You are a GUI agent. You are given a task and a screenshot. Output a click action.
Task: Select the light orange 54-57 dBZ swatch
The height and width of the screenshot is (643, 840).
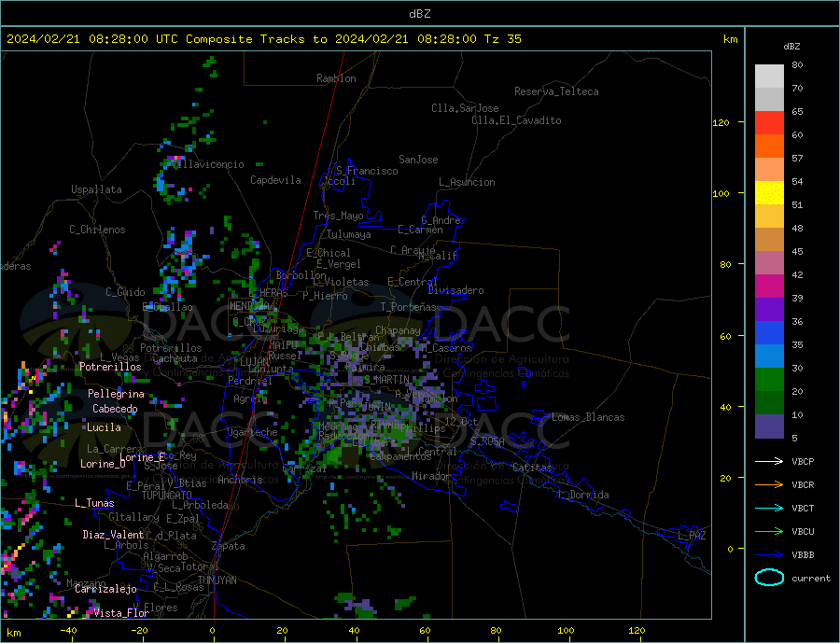[x=769, y=169]
